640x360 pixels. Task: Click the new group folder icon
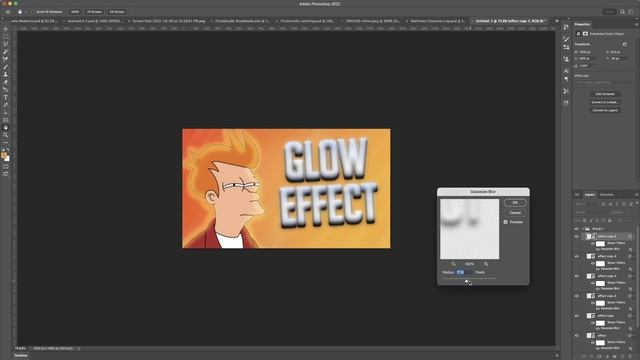tap(615, 356)
